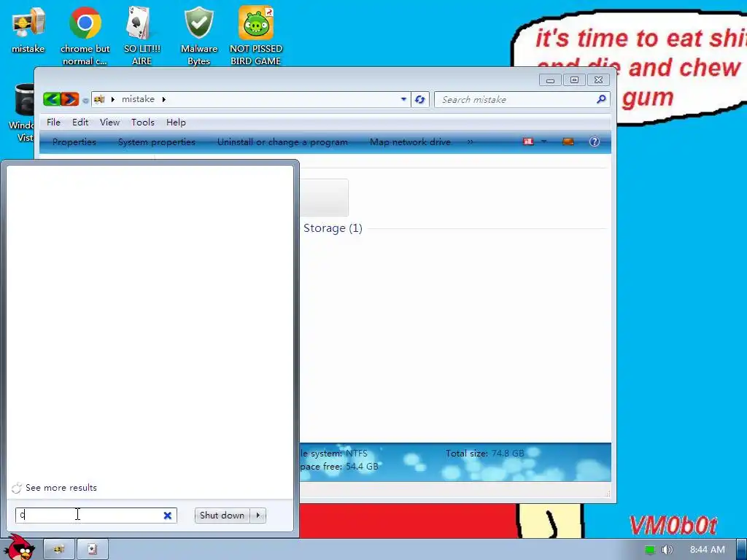Open the volume speaker tray icon
The image size is (747, 560).
(x=667, y=550)
